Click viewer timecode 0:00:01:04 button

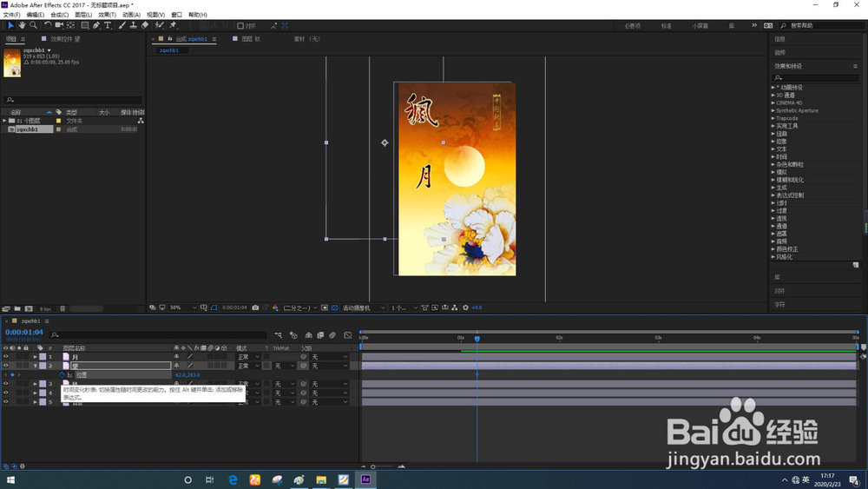point(234,307)
